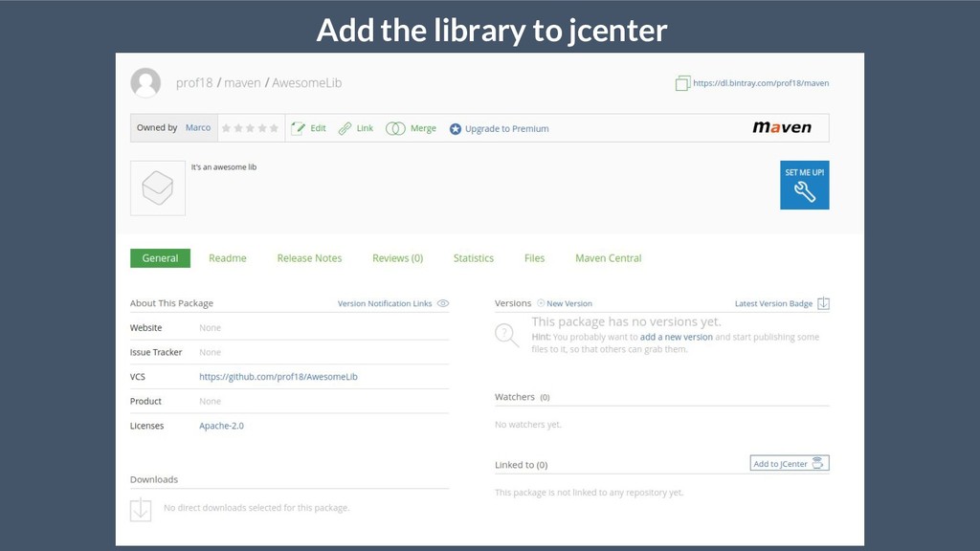
Task: Click the Issue Tracker 'None' value
Action: pyautogui.click(x=210, y=352)
